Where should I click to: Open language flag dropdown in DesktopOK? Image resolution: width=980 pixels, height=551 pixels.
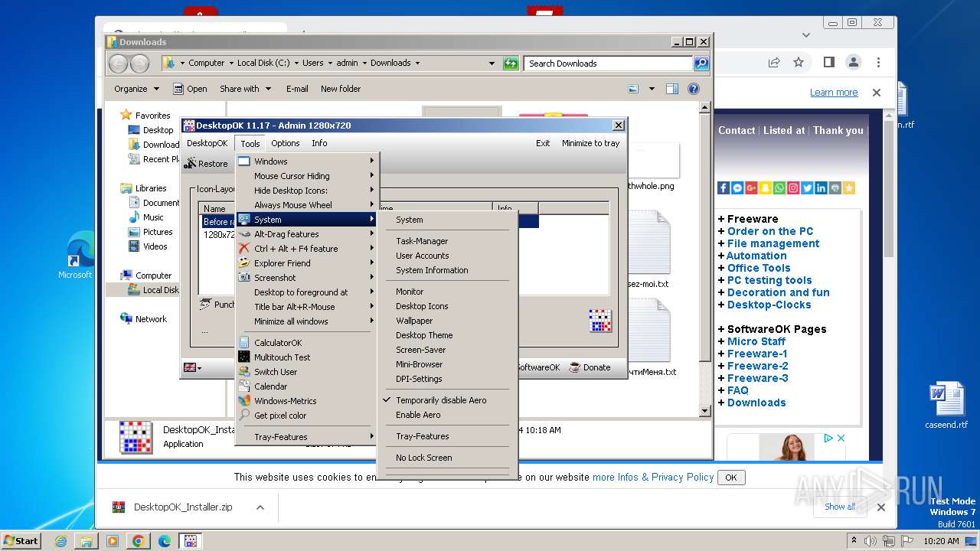pos(192,367)
